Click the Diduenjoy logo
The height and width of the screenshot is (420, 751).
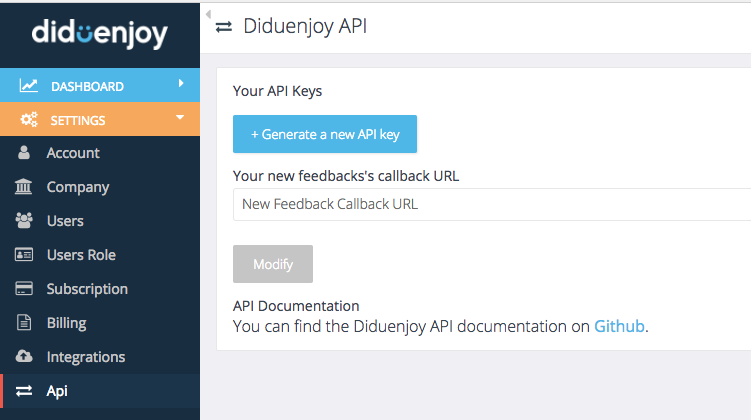[100, 34]
